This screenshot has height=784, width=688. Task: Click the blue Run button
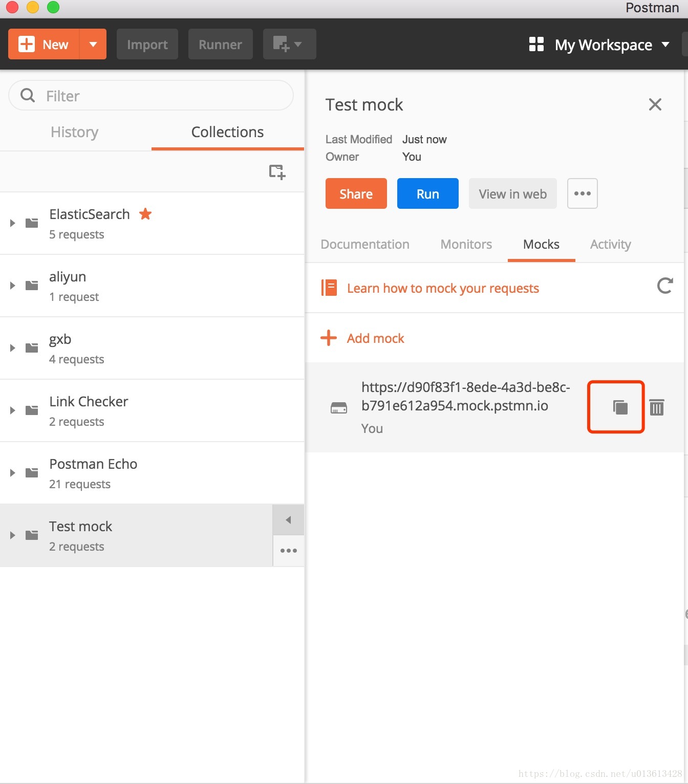[x=428, y=193]
